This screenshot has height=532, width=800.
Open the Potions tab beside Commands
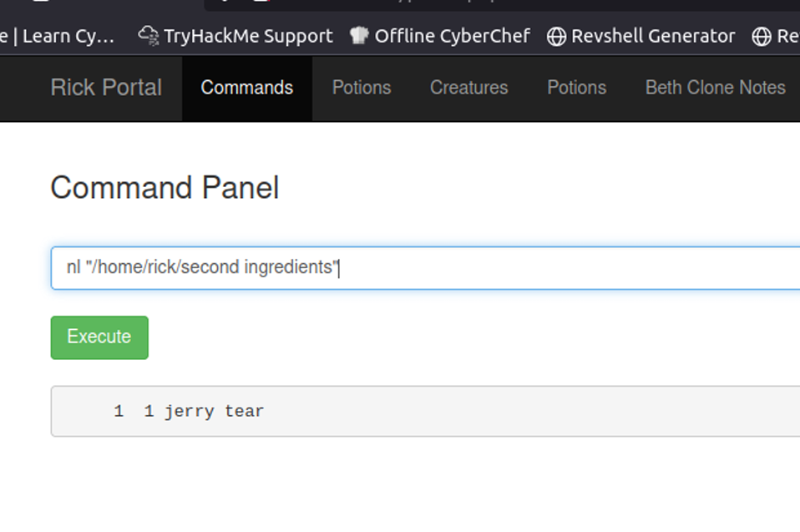click(x=362, y=88)
